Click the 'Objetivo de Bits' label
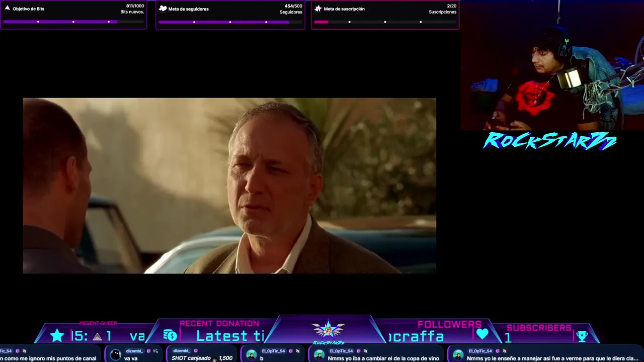Image resolution: width=644 pixels, height=362 pixels. [29, 9]
